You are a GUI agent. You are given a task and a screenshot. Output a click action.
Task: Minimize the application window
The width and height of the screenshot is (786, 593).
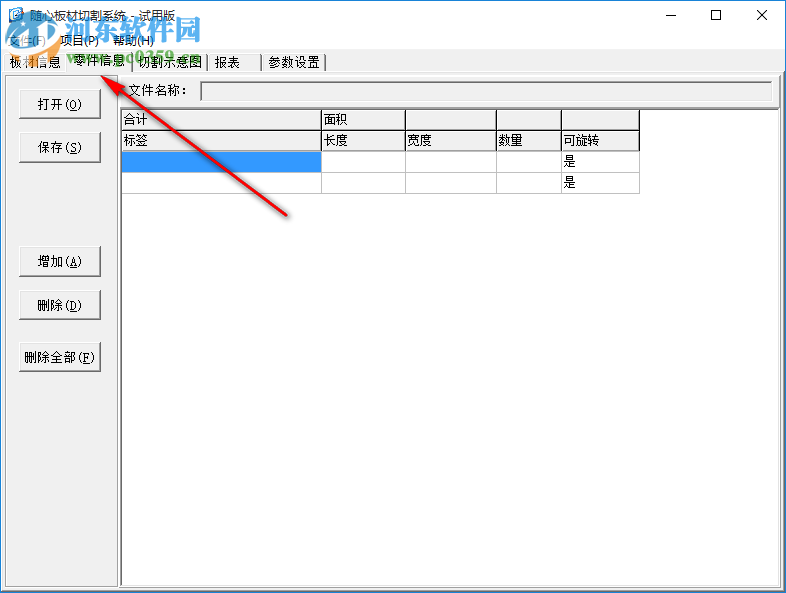coord(671,16)
